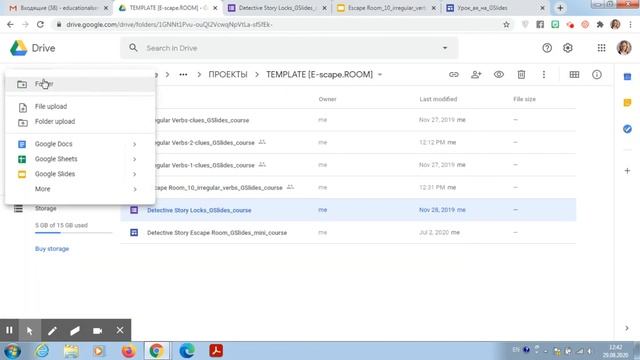
Task: Toggle the recorder webcam icon
Action: (97, 330)
